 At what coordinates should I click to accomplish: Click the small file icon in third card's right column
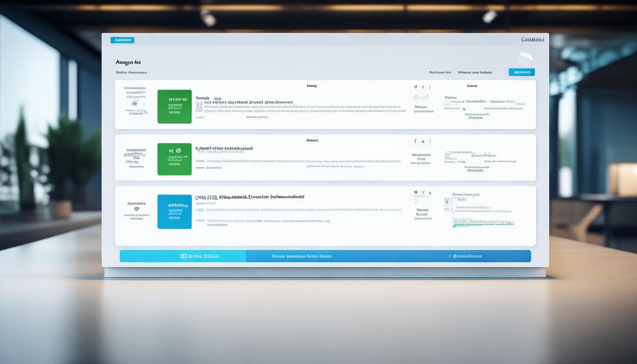[x=447, y=204]
